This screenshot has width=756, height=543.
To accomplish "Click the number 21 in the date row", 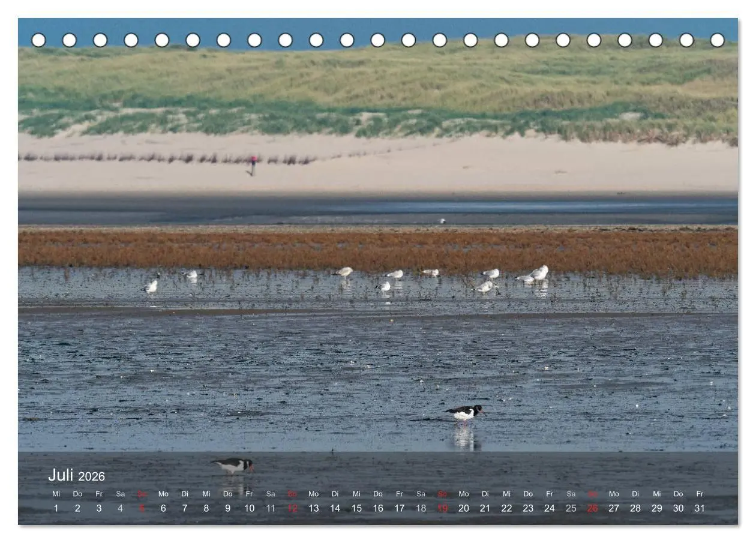I will point(485,508).
